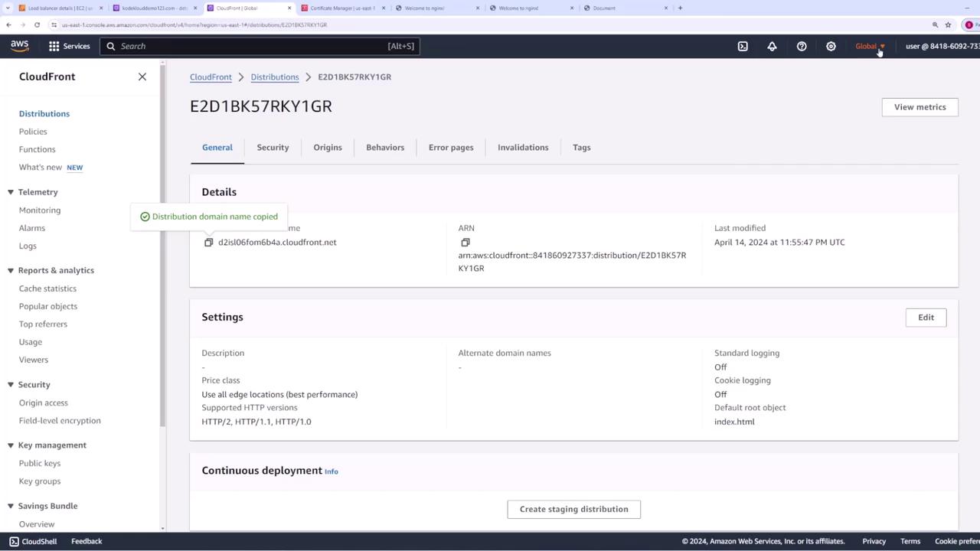Collapse the Reports & analytics section
The image size is (980, 551).
click(x=11, y=270)
